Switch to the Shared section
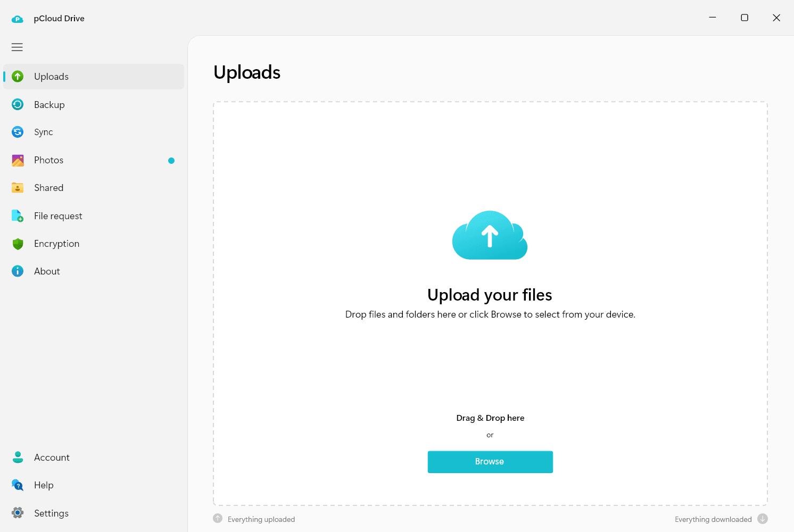 pyautogui.click(x=94, y=188)
